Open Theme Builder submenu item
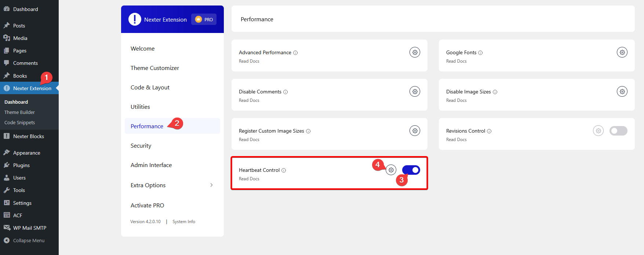The height and width of the screenshot is (255, 644). [x=19, y=112]
